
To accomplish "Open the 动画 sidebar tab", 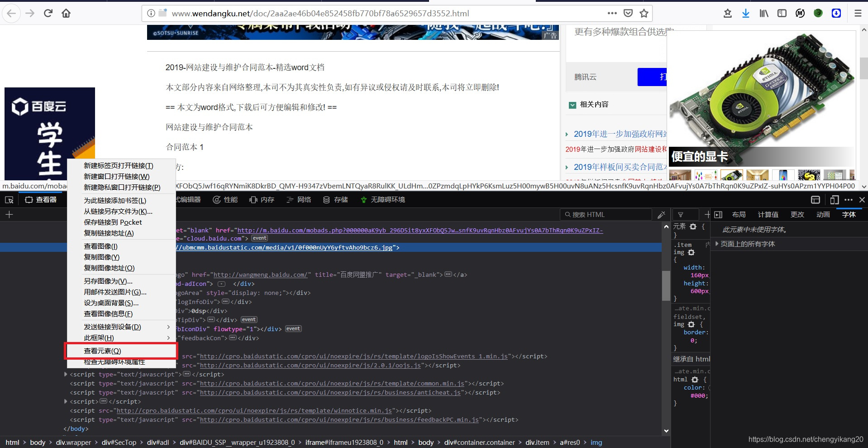I will point(823,215).
